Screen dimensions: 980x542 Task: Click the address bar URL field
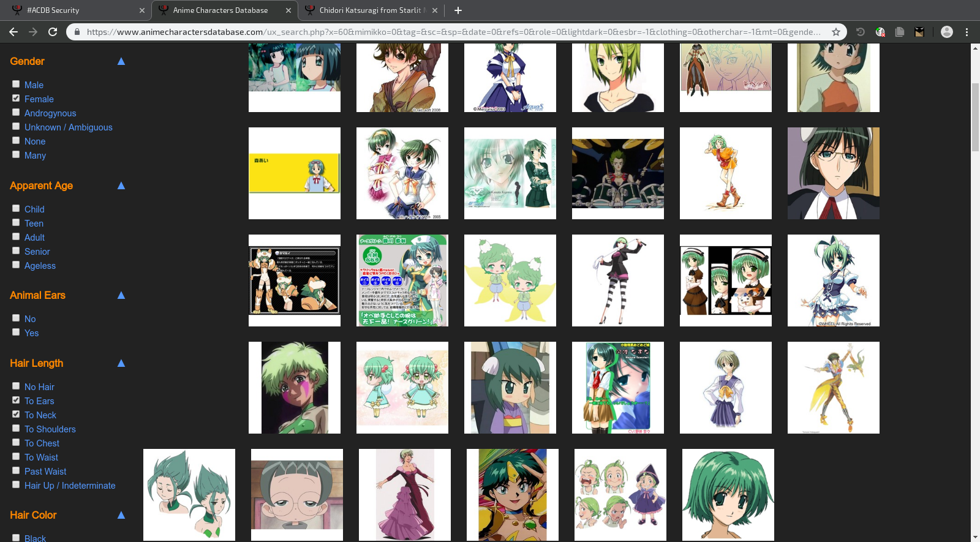click(x=453, y=32)
